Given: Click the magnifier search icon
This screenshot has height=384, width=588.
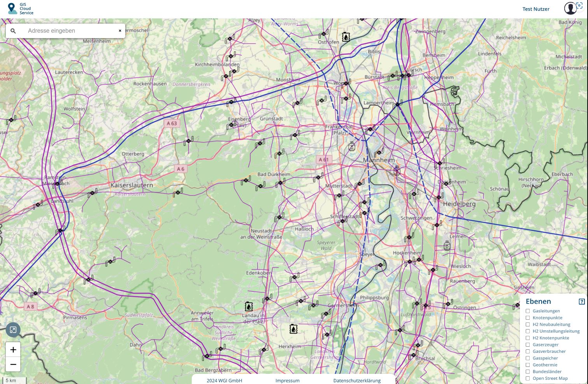Looking at the screenshot, I should click(13, 31).
